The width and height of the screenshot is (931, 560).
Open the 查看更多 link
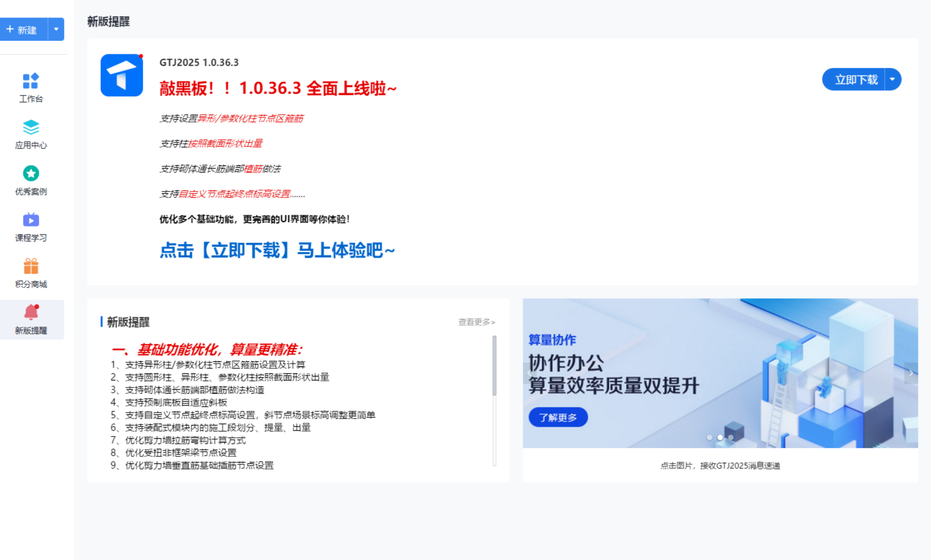click(x=477, y=322)
